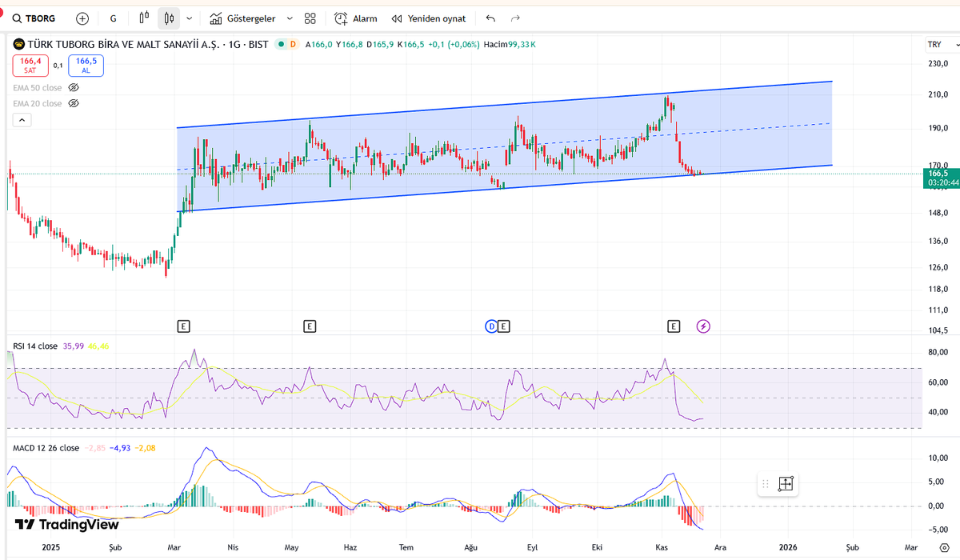Click the dashed channel midline
Screen dimensions: 960x560
tap(504, 146)
